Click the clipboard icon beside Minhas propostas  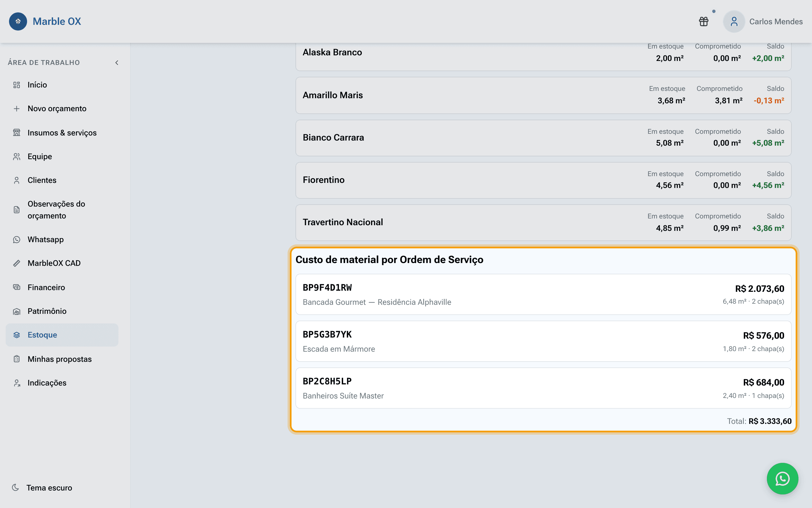coord(16,359)
